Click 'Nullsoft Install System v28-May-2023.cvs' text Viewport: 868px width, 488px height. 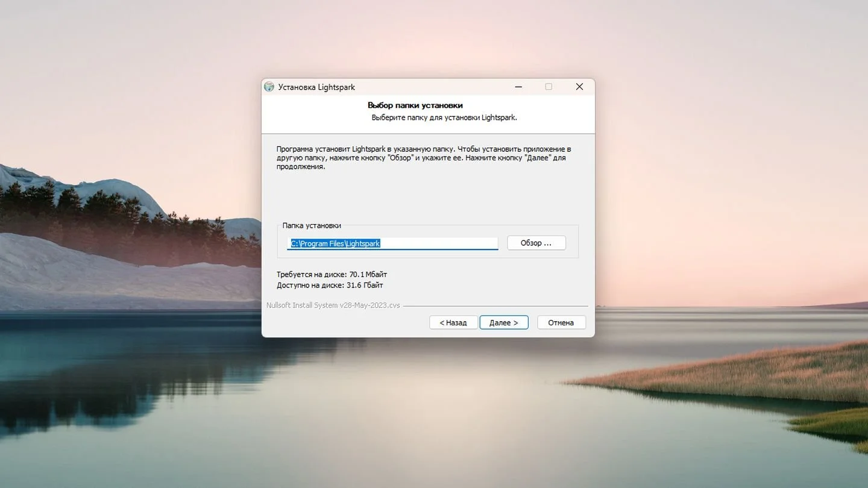click(333, 305)
